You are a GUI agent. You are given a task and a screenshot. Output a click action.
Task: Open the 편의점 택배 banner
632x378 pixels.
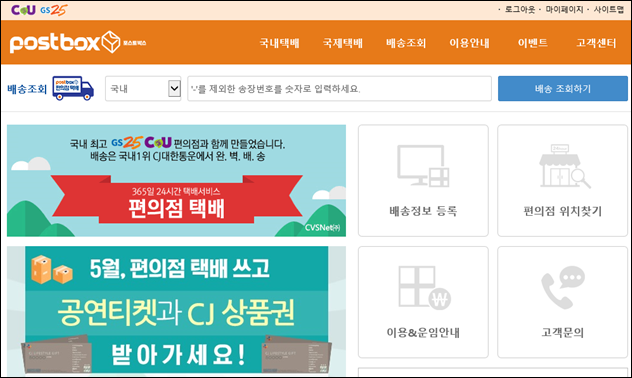coord(176,181)
